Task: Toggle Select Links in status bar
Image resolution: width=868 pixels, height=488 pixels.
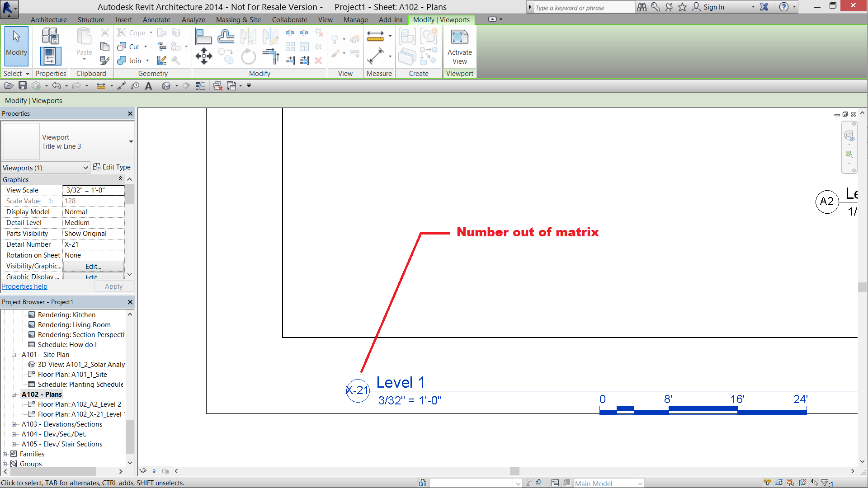Action: pos(767,483)
